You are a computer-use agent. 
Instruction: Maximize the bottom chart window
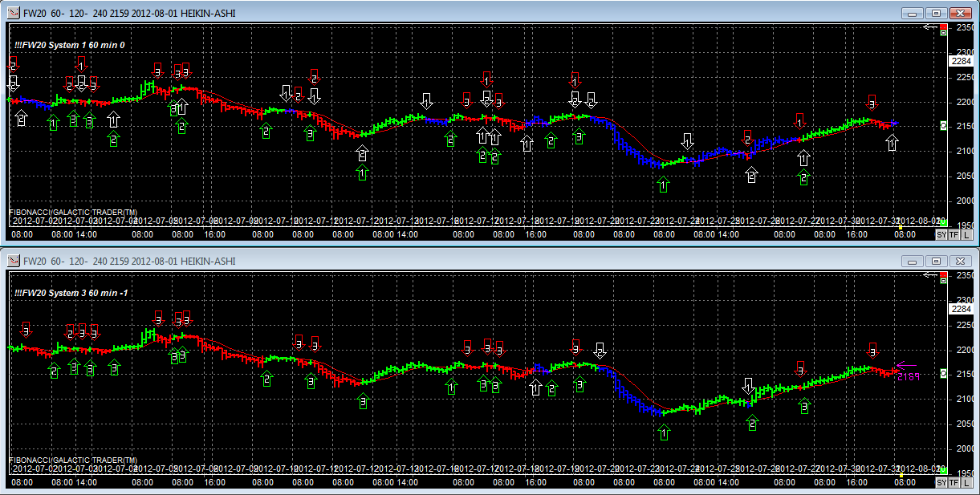click(936, 262)
